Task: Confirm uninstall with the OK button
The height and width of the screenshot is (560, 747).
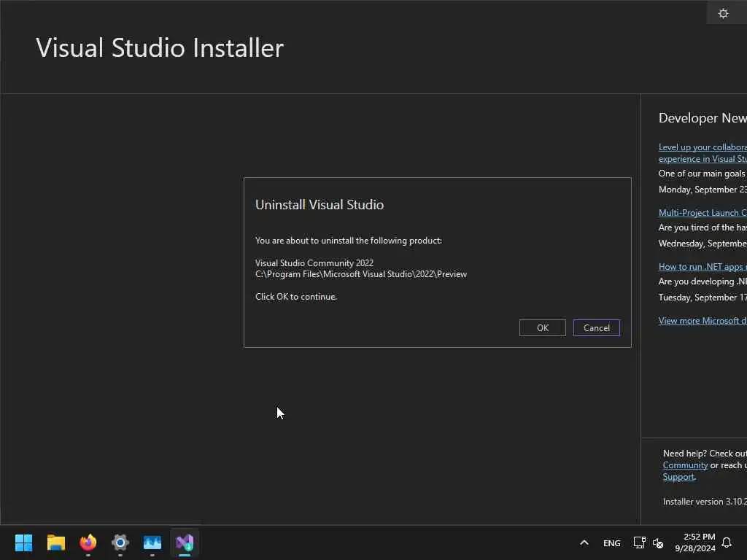Action: point(542,327)
